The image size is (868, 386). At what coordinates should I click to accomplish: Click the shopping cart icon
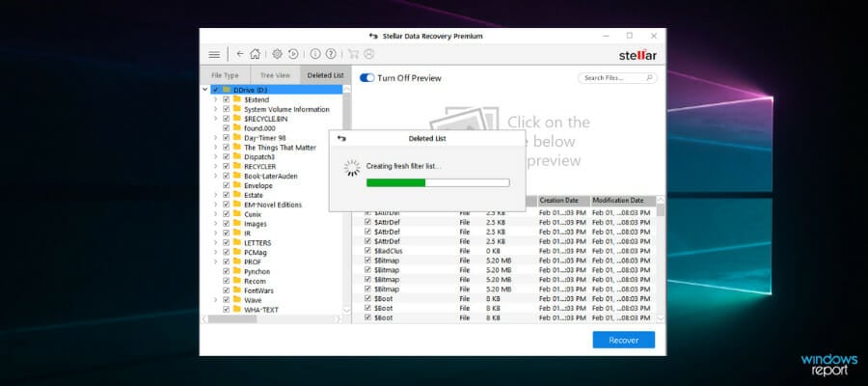tap(353, 54)
